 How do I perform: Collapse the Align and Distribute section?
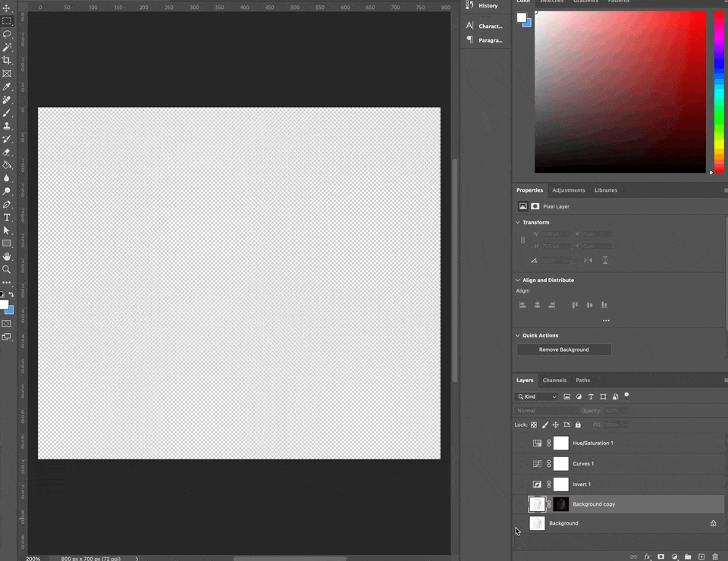click(518, 280)
